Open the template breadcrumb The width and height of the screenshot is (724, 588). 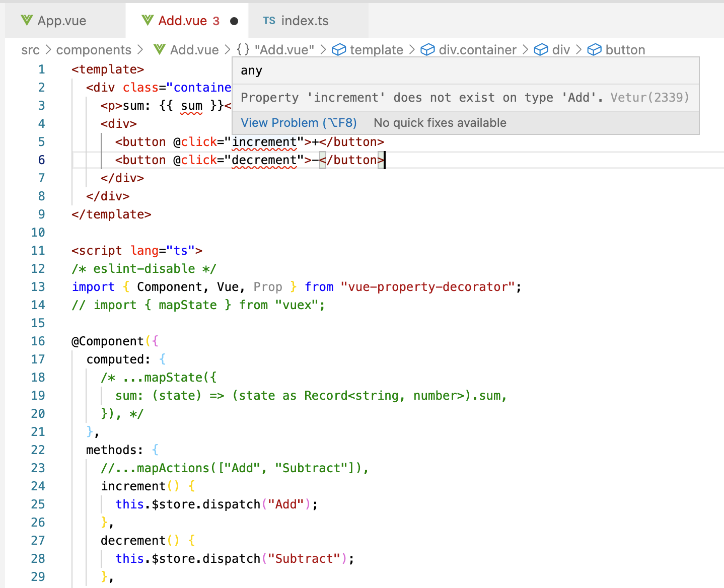click(x=377, y=50)
